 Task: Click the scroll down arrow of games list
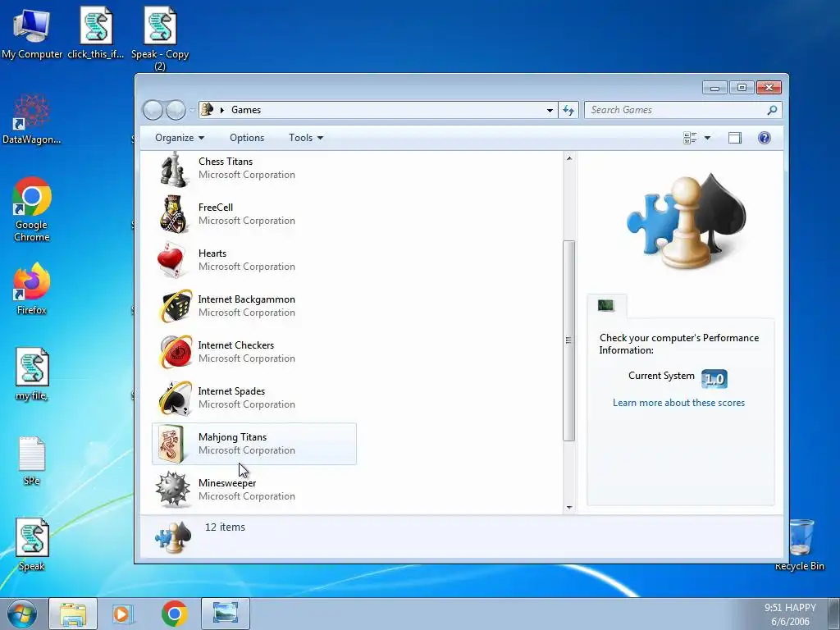tap(569, 507)
